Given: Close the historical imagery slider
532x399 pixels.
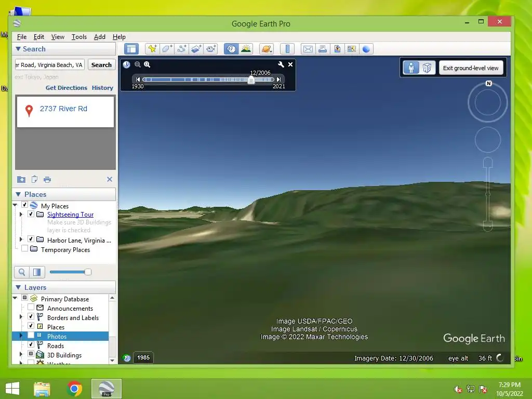Looking at the screenshot, I should (x=290, y=64).
